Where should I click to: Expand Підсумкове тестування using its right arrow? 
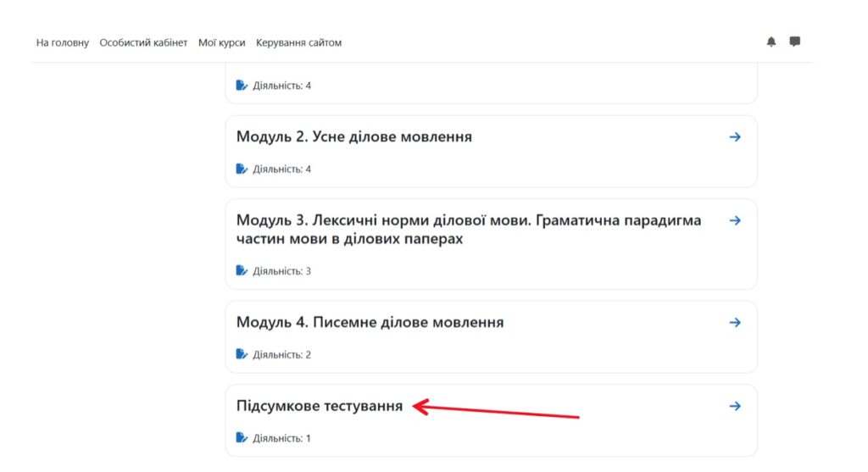click(x=735, y=406)
